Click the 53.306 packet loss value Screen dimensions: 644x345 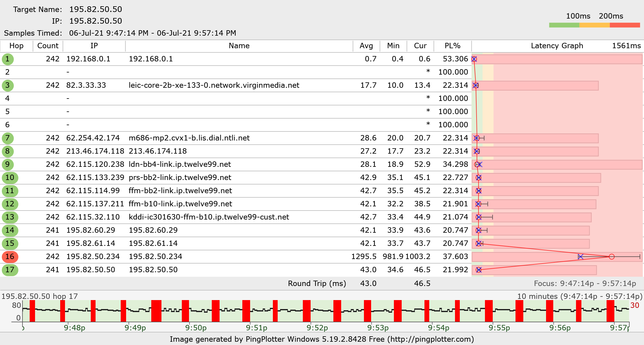(x=455, y=59)
